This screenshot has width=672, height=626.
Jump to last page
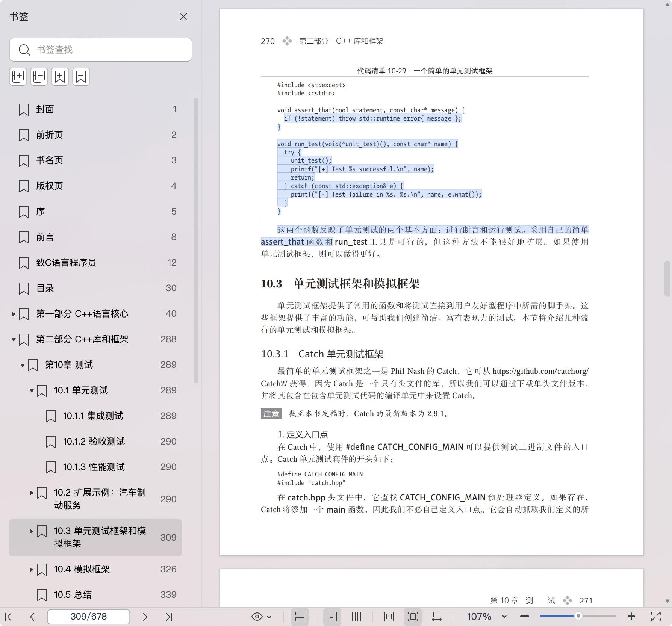coord(169,617)
